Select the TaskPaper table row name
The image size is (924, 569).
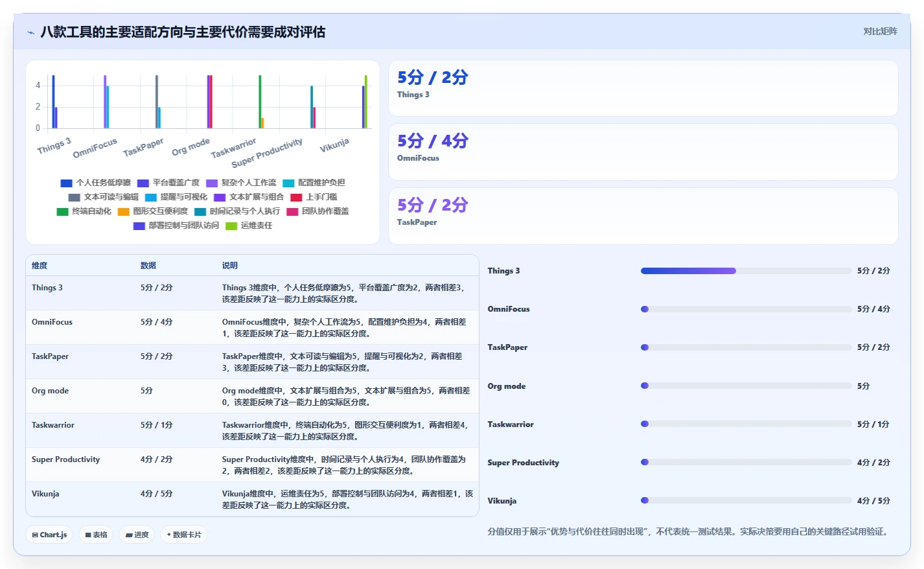click(x=50, y=356)
